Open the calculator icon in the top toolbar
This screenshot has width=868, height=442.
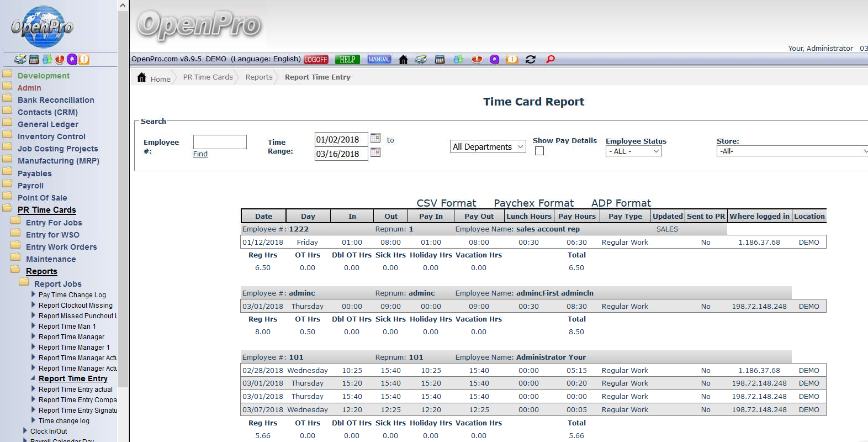point(440,60)
